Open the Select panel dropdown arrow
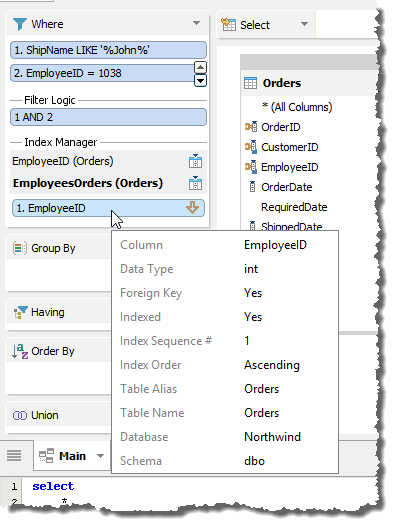This screenshot has width=396, height=526. click(304, 24)
